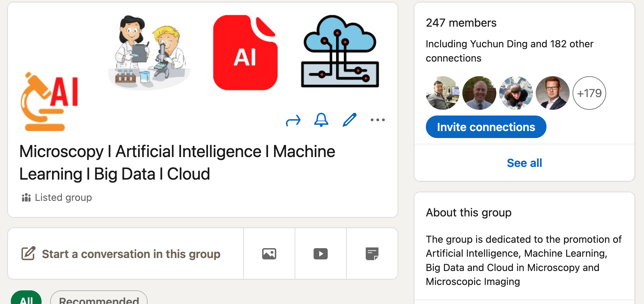Image resolution: width=644 pixels, height=304 pixels.
Task: Click the red AI file banner image
Action: (x=245, y=53)
